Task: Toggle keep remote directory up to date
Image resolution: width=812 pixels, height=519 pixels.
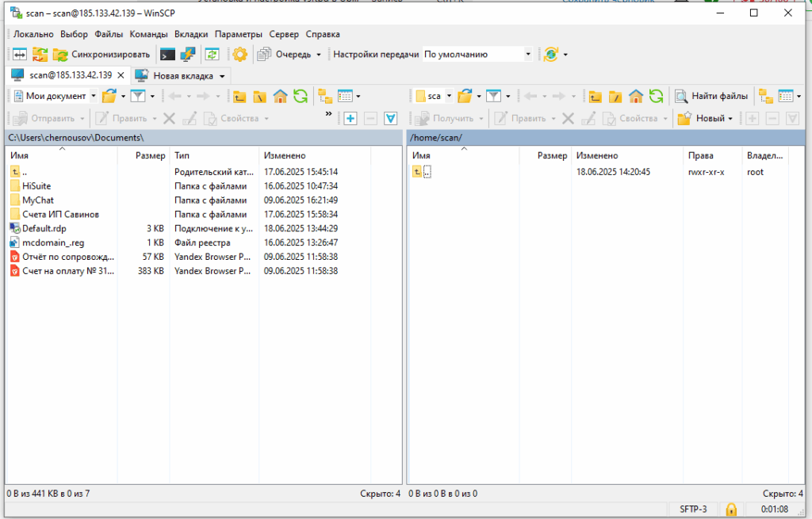Action: click(x=212, y=55)
